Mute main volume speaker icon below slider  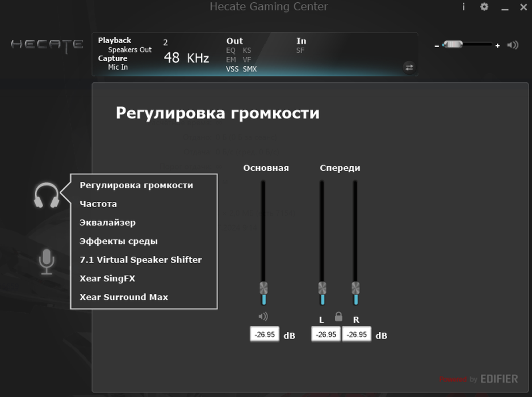263,316
